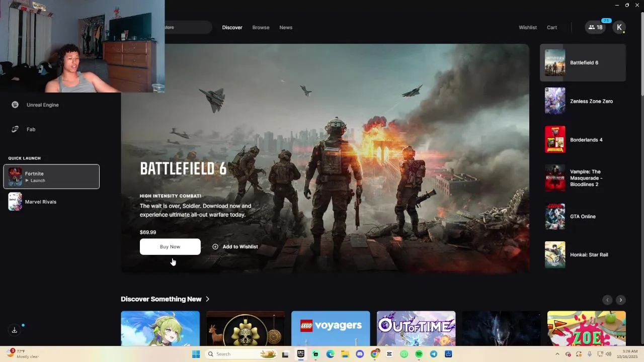The width and height of the screenshot is (644, 362).
Task: Select Marvel Rivals in Quick Launch
Action: 51,202
